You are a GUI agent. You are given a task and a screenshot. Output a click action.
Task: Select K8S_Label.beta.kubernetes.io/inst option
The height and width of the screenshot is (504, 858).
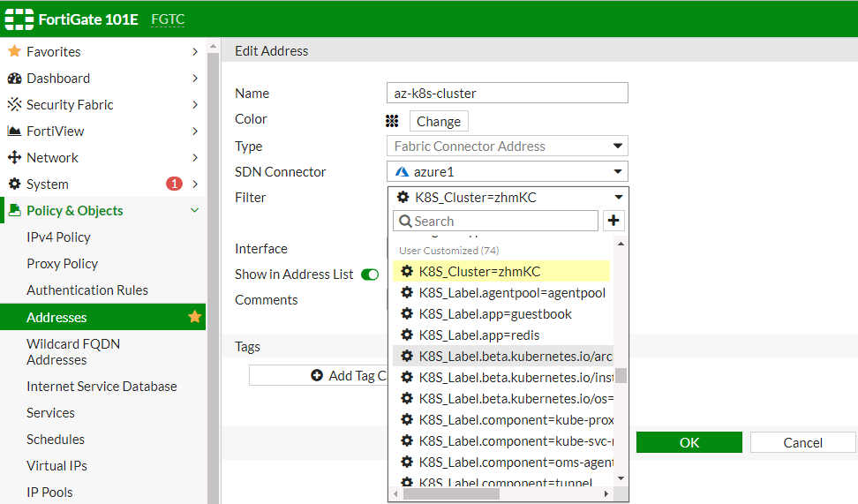(503, 378)
